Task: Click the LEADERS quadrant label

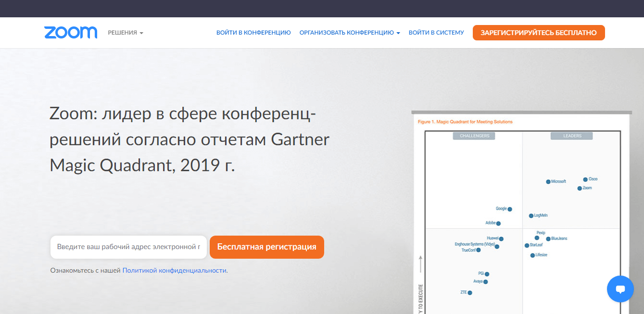Action: coord(572,136)
